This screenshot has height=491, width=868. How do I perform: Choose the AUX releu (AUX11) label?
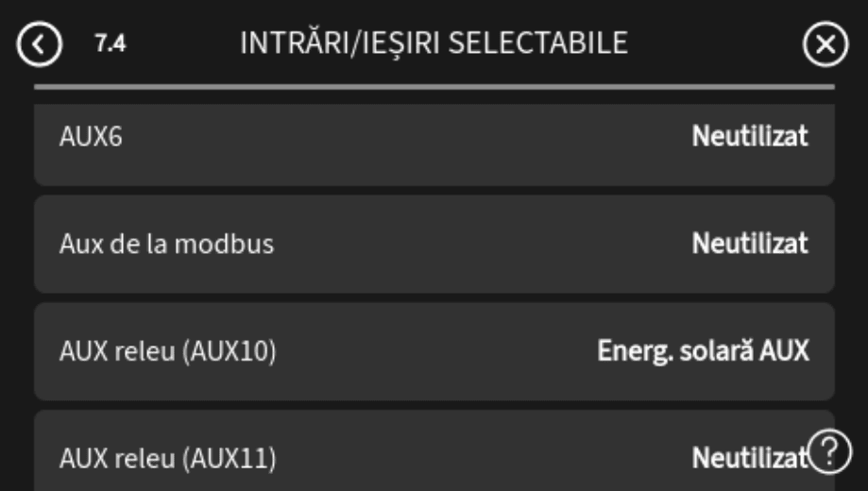tap(166, 460)
